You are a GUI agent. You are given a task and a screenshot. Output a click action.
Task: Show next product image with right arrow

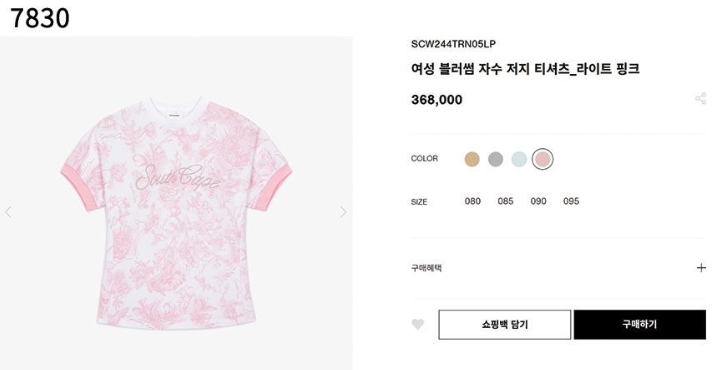coord(343,212)
